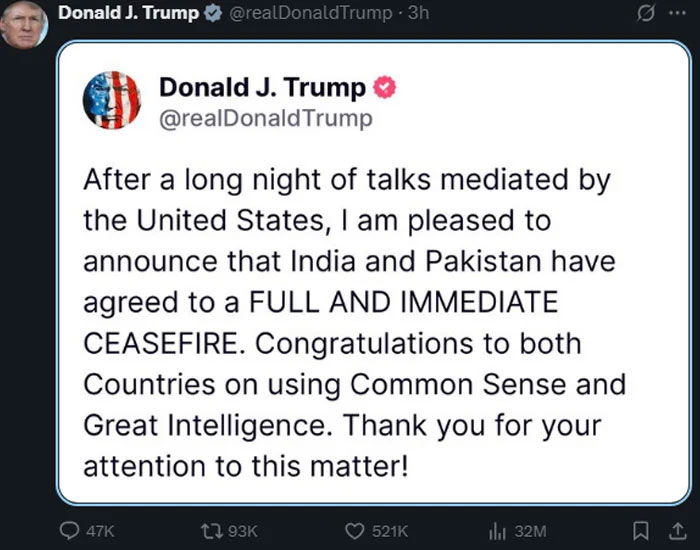The height and width of the screenshot is (550, 700).
Task: Click the reply speech bubble icon
Action: (70, 530)
